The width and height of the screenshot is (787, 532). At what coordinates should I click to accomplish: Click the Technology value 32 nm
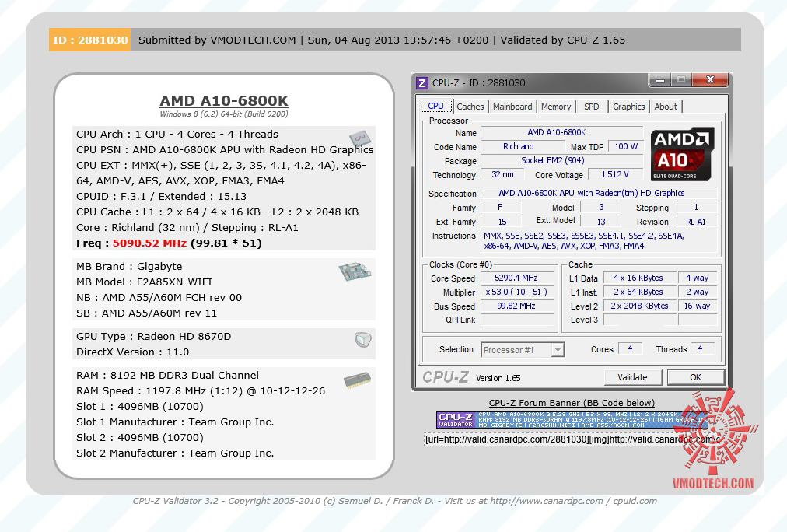coord(502,175)
